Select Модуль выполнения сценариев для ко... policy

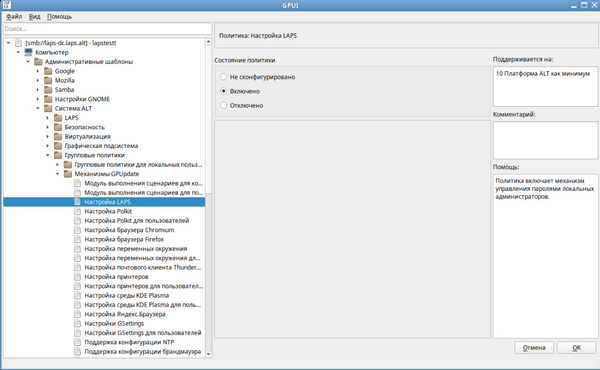click(143, 183)
